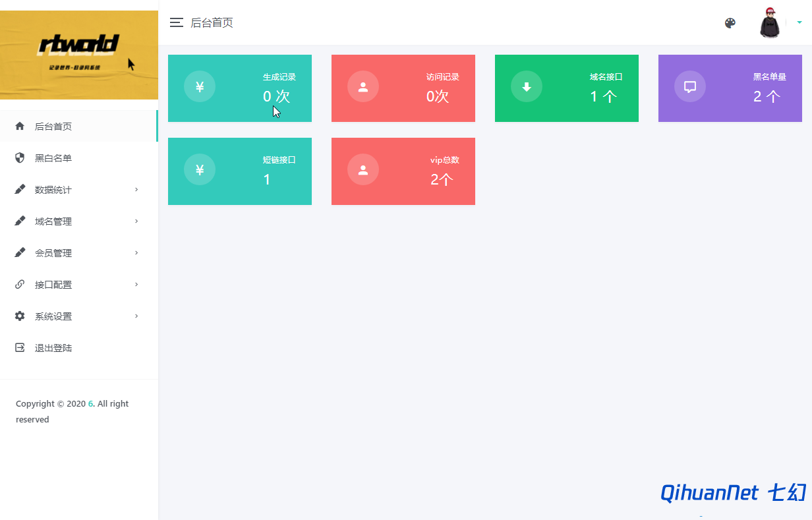Select 黑白名单 in the sidebar

point(79,158)
